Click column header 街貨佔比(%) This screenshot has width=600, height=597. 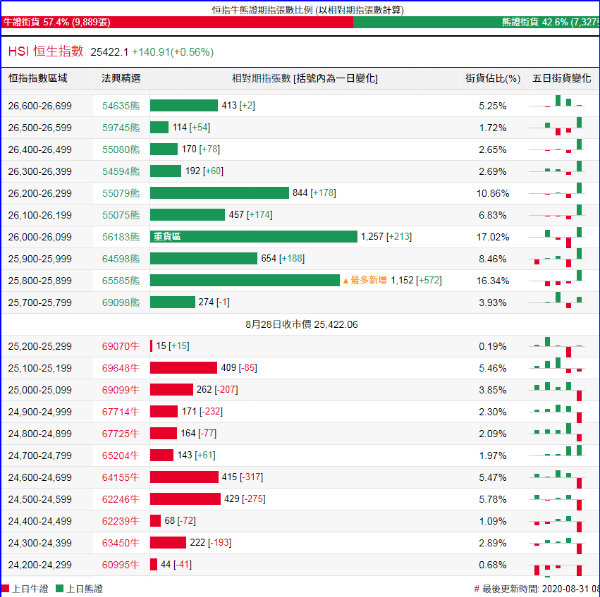pos(493,78)
